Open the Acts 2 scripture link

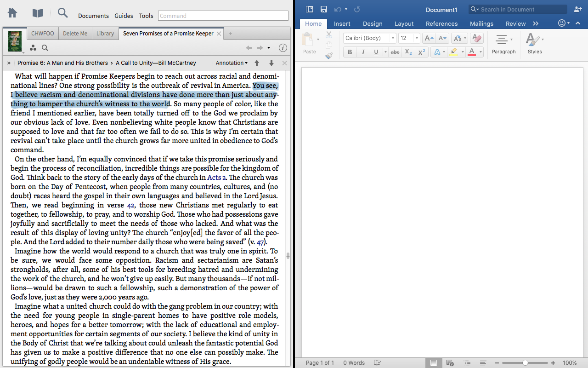pos(217,178)
